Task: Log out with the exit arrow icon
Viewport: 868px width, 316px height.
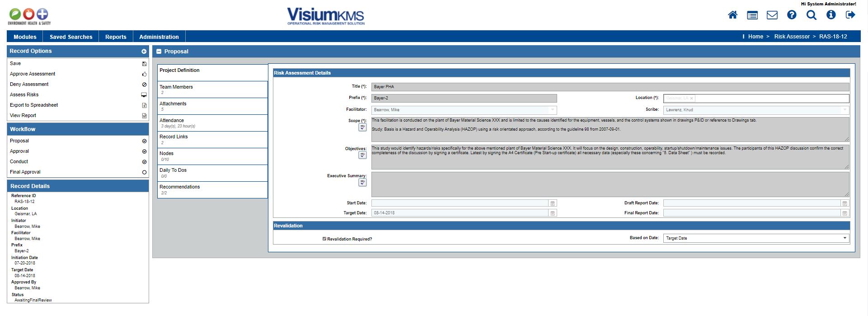Action: pyautogui.click(x=850, y=15)
